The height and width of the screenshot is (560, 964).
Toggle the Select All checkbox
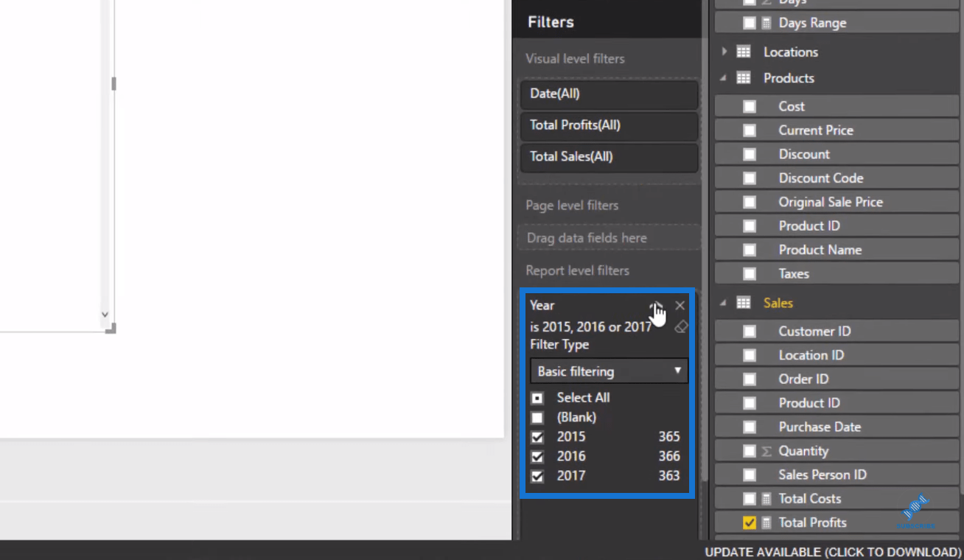pyautogui.click(x=537, y=398)
